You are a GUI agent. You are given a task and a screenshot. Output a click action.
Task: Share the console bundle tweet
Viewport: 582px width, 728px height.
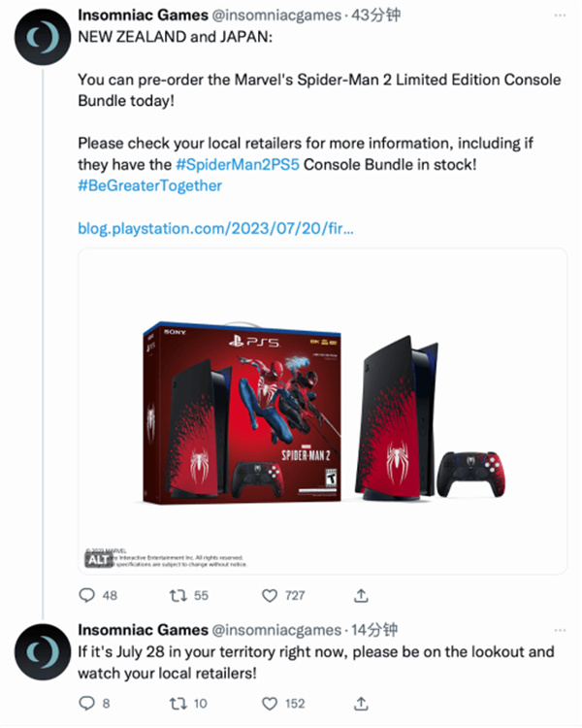(361, 594)
